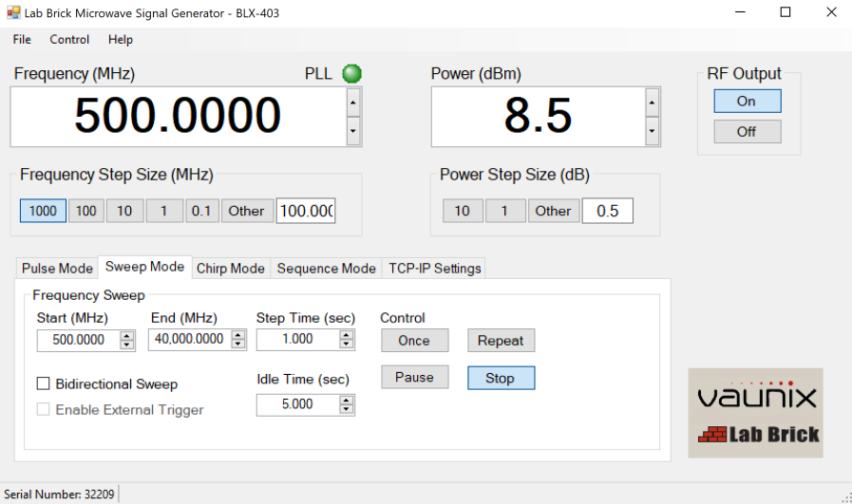This screenshot has width=852, height=504.
Task: Select 10 MHz frequency step size
Action: pyautogui.click(x=124, y=211)
